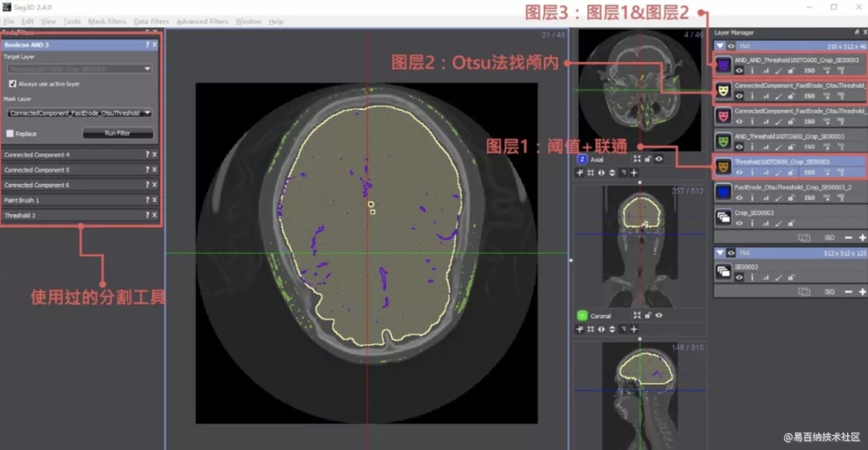Screen dimensions: 868x450
Task: Click plus button under the SE00003 group
Action: pyautogui.click(x=862, y=292)
